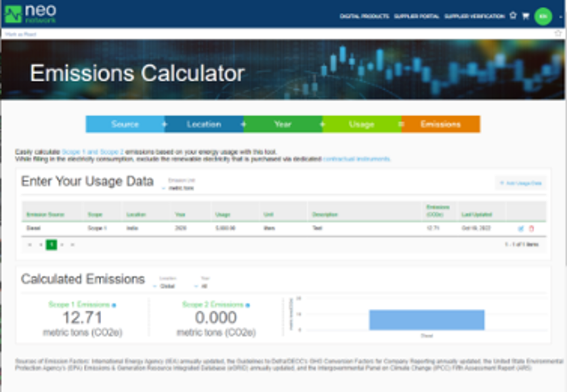Sort by Year column header
Screen dimensions: 567x392
180,214
